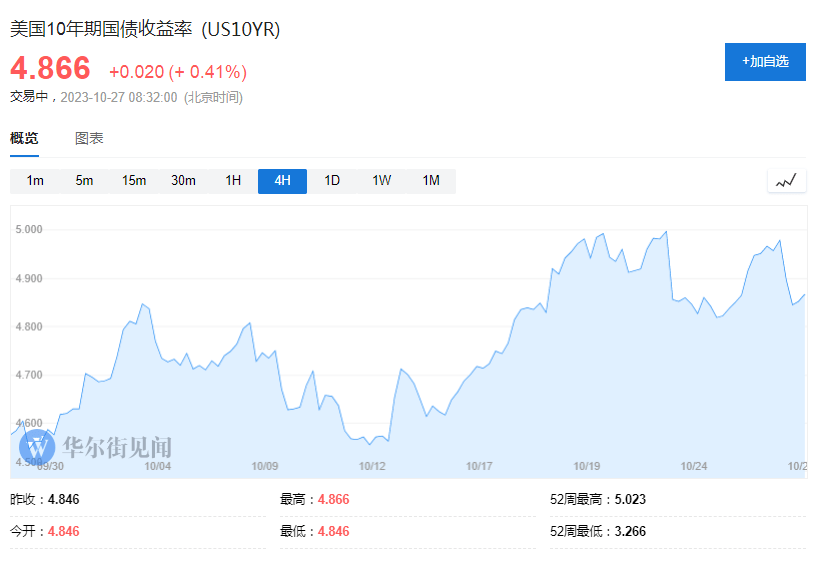The height and width of the screenshot is (567, 831).
Task: Open the 概览 overview tab
Action: [24, 139]
